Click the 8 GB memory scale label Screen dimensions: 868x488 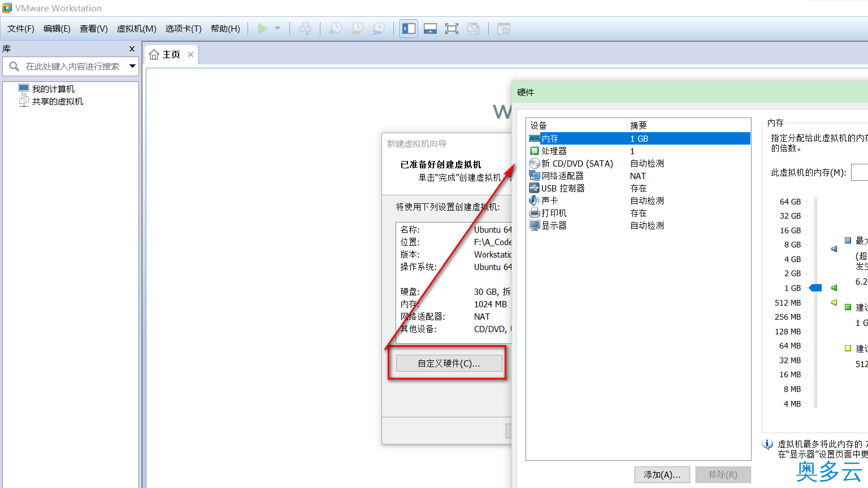point(792,245)
